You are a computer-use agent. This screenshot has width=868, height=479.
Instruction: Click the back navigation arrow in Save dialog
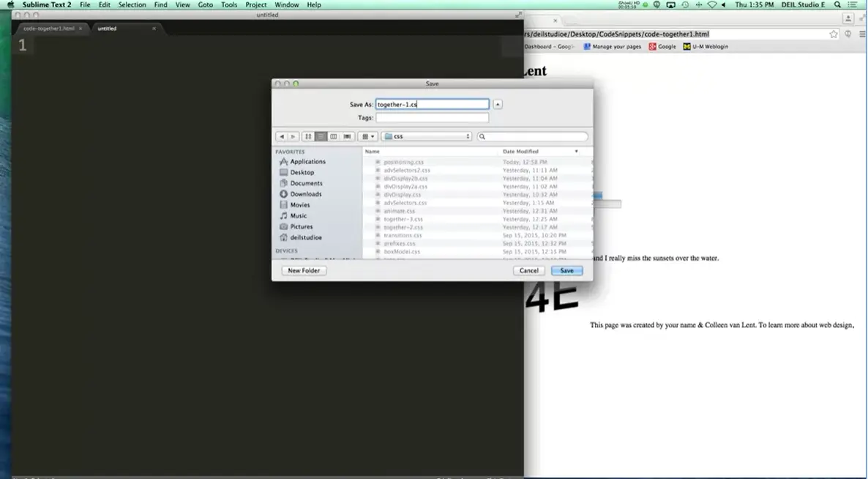(282, 136)
